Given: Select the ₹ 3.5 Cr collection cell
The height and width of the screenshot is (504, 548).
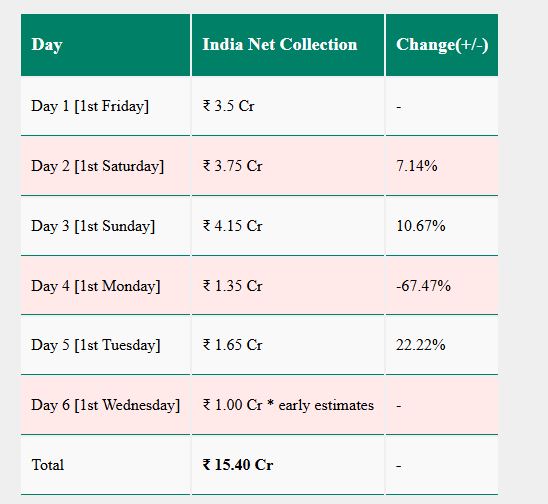Looking at the screenshot, I should [x=288, y=106].
